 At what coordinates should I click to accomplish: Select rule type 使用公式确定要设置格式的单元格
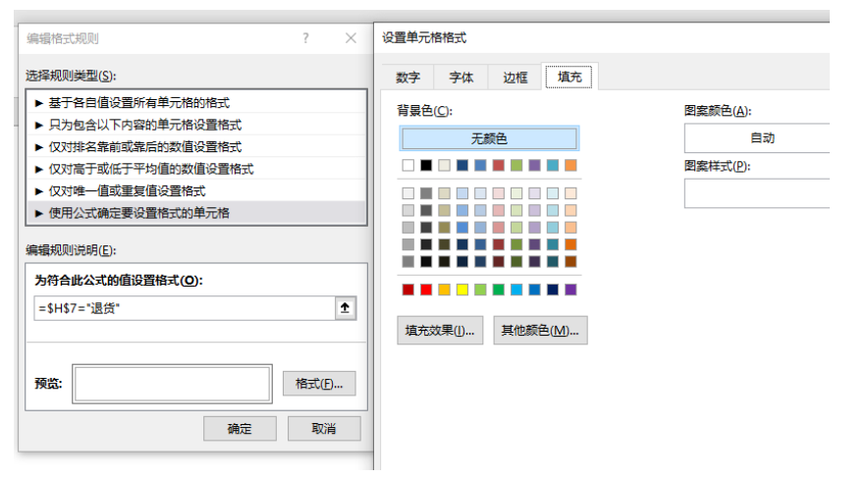coord(196,213)
